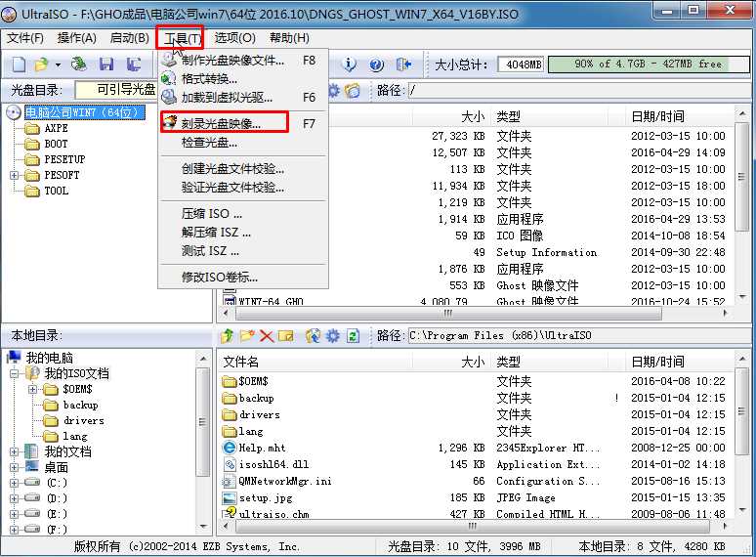756x557 pixels.
Task: Select the TOOL folder in tree
Action: 46,191
